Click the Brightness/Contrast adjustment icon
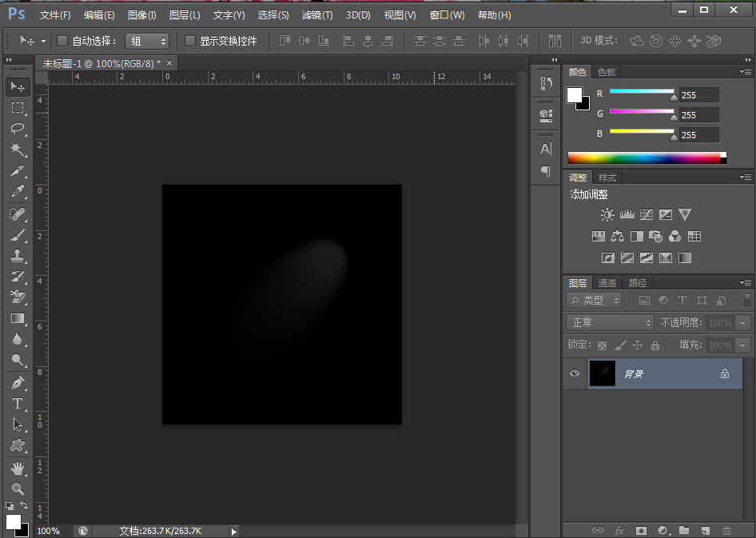756x538 pixels. pyautogui.click(x=607, y=215)
